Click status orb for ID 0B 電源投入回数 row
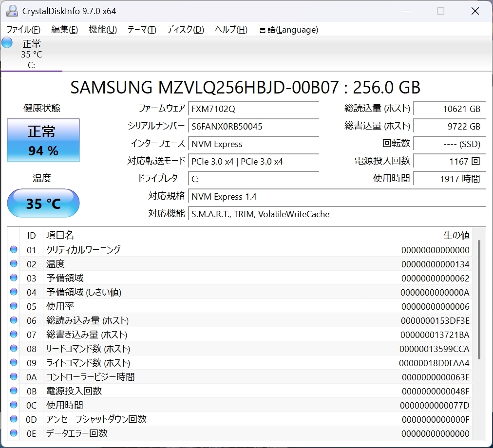The image size is (493, 448). 14,391
